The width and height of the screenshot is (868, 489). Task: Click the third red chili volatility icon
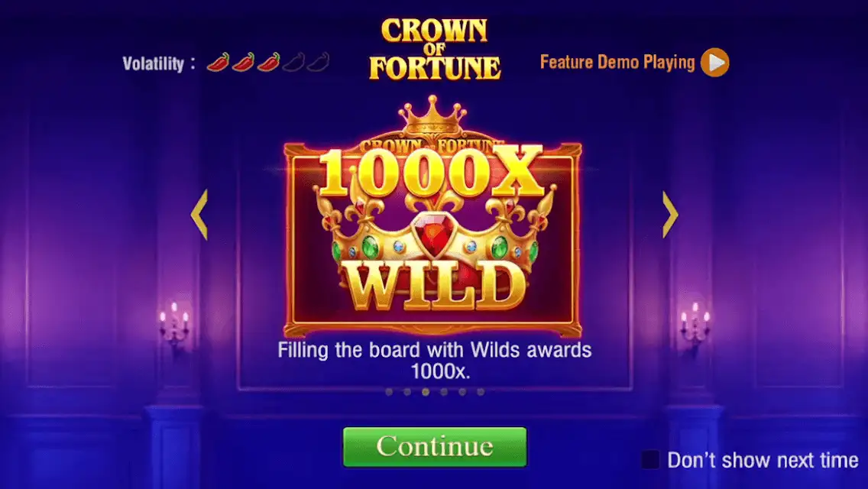(268, 62)
